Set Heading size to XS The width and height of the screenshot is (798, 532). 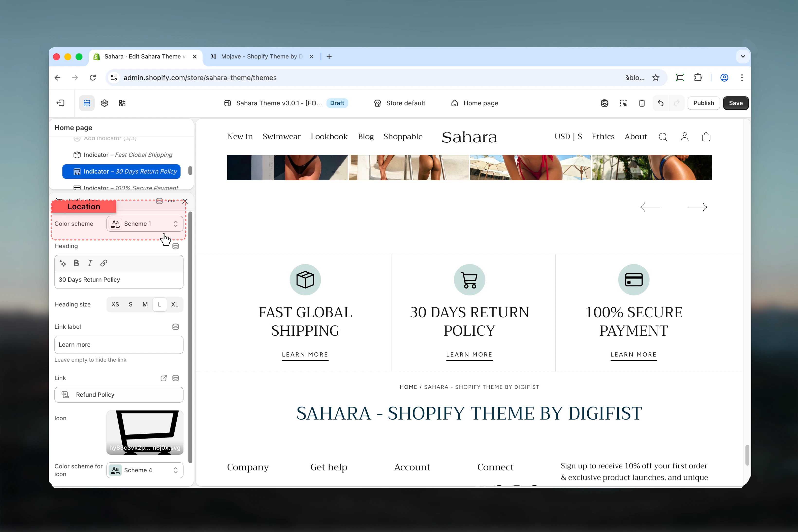pos(115,304)
